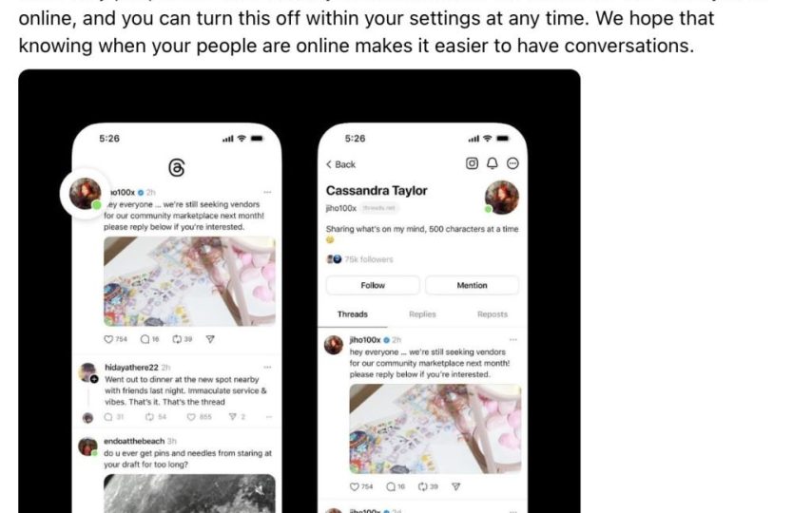Share the left phone marketplace post via arrow icon
The width and height of the screenshot is (812, 513).
tap(210, 339)
